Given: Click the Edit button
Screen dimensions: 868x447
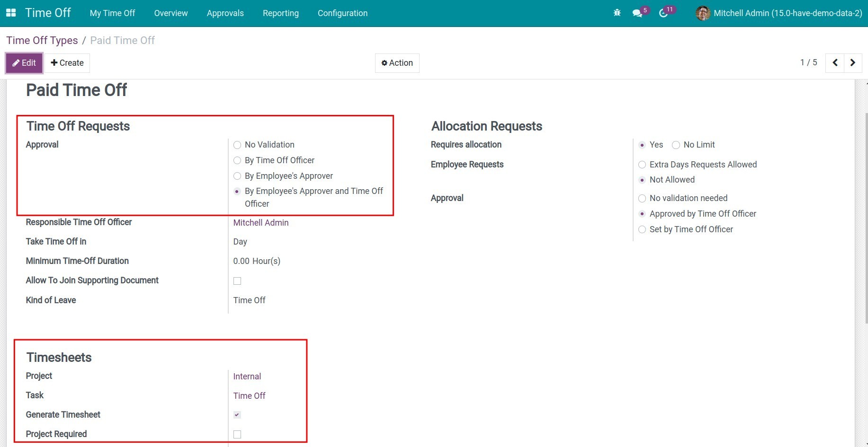Looking at the screenshot, I should (x=24, y=63).
